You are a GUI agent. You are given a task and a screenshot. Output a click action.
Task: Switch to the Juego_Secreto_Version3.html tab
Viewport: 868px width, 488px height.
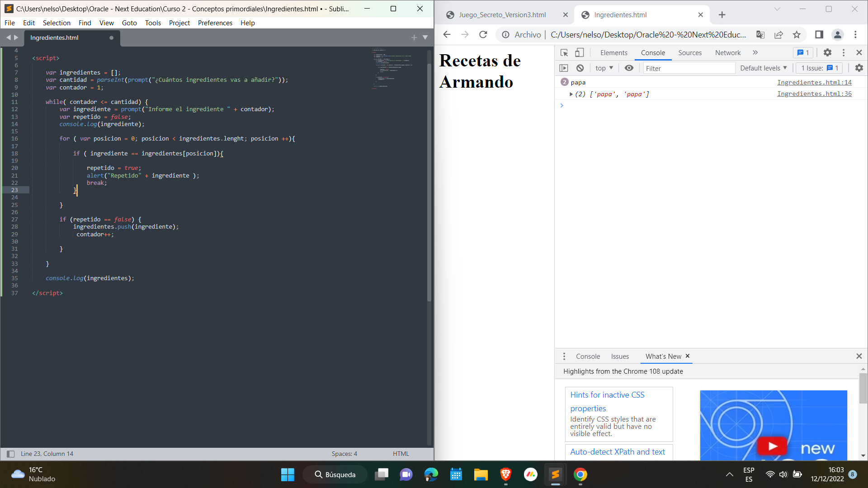[502, 15]
